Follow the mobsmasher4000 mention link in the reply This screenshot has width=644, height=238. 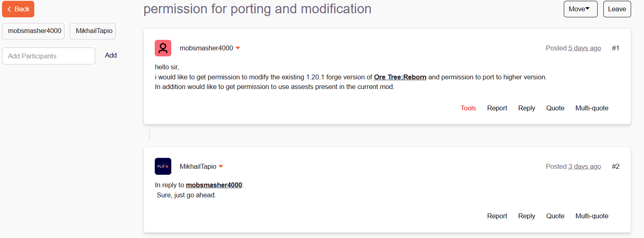[214, 185]
